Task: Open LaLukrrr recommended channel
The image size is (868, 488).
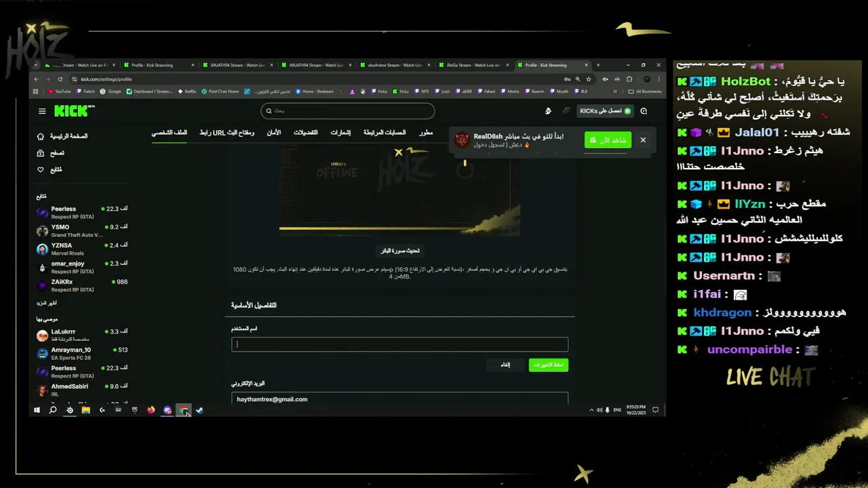Action: [81, 335]
